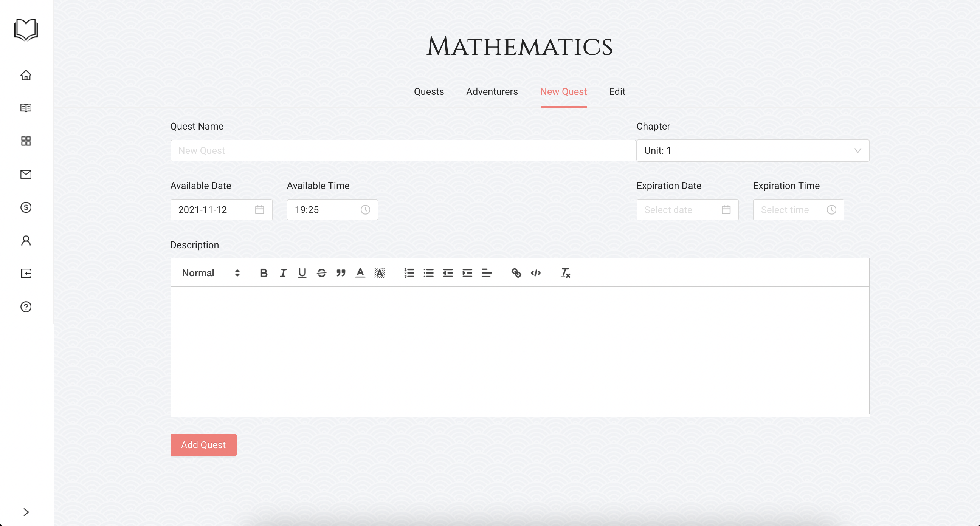Open the Edit tab link
Viewport: 980px width, 526px height.
point(617,92)
